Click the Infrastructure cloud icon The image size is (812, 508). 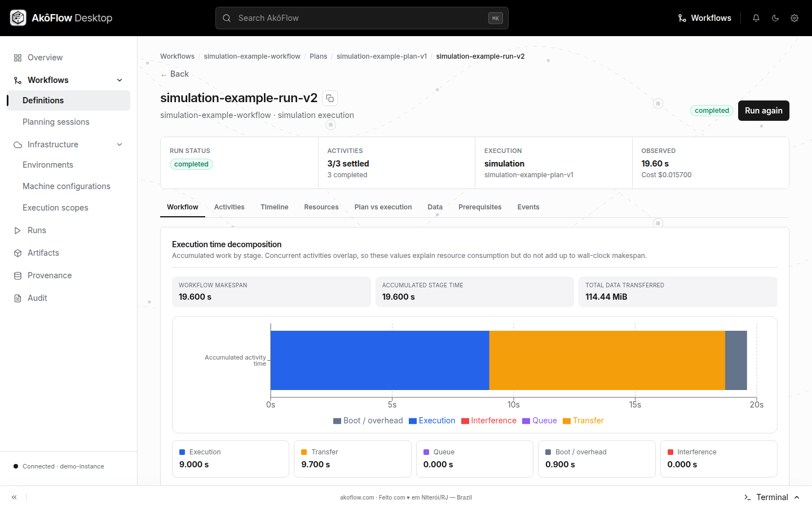[x=17, y=144]
